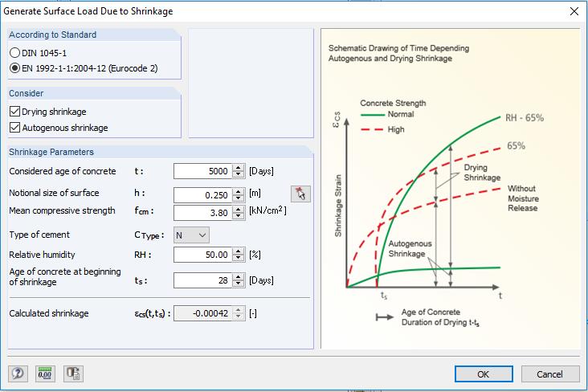The width and height of the screenshot is (588, 392).
Task: Click the 'Calculated shrinkage' label
Action: click(x=49, y=313)
